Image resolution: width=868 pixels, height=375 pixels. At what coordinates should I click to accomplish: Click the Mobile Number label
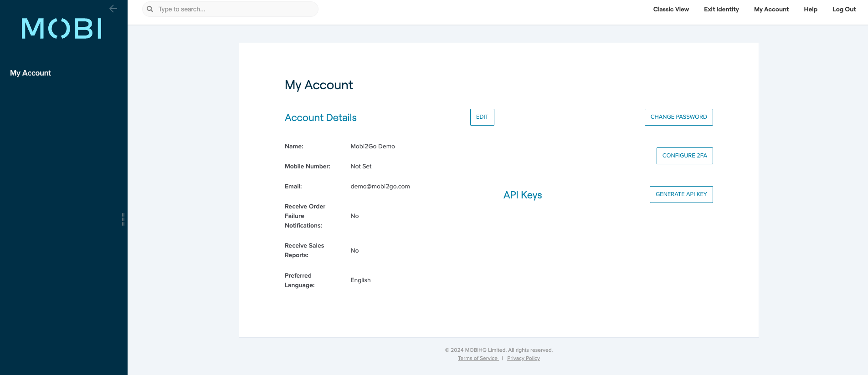point(308,166)
